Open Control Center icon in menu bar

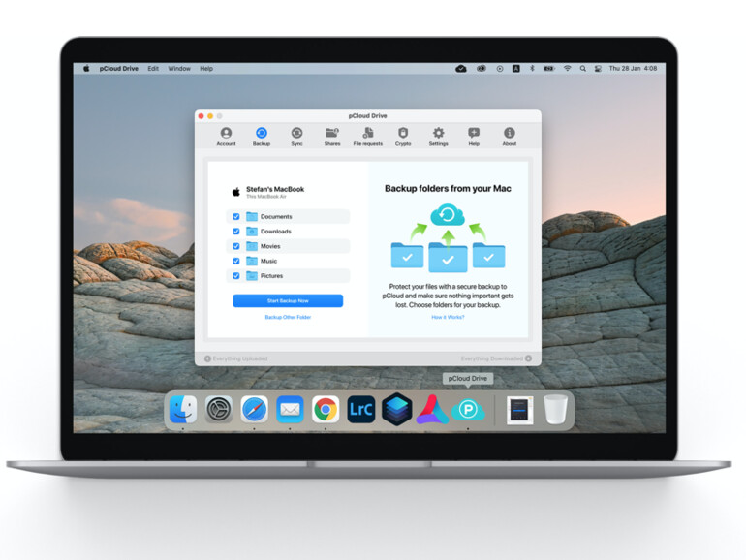point(598,69)
